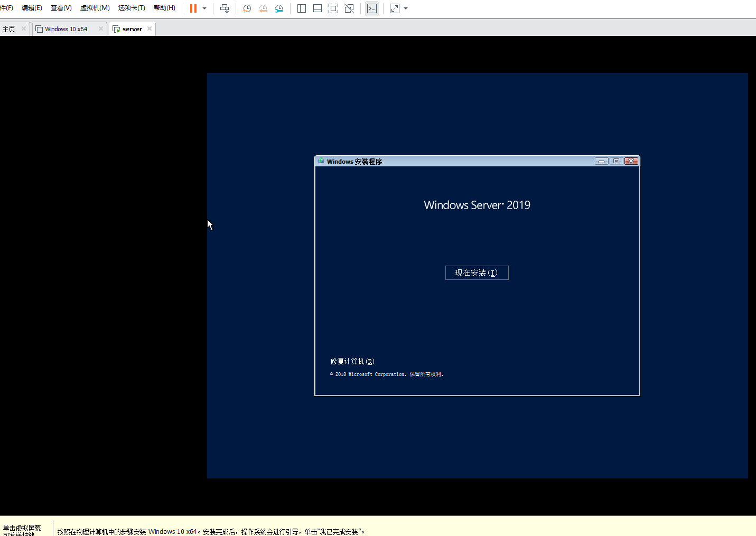Open the snapshot manager
The width and height of the screenshot is (756, 536).
(x=279, y=8)
